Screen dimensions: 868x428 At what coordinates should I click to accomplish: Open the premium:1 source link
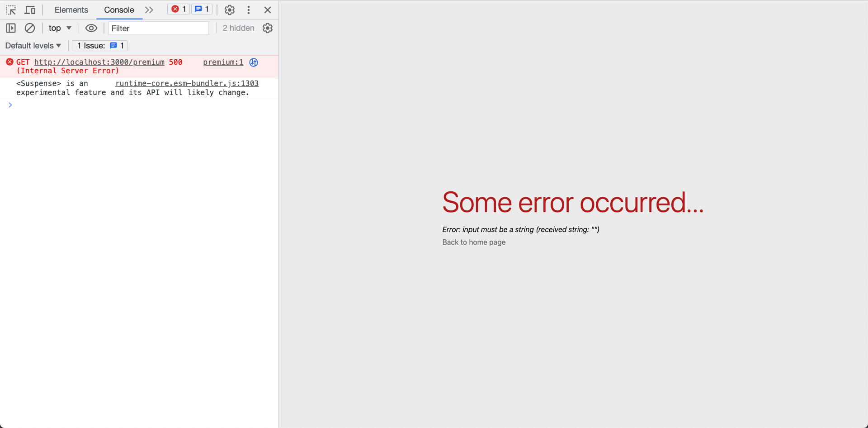click(222, 62)
